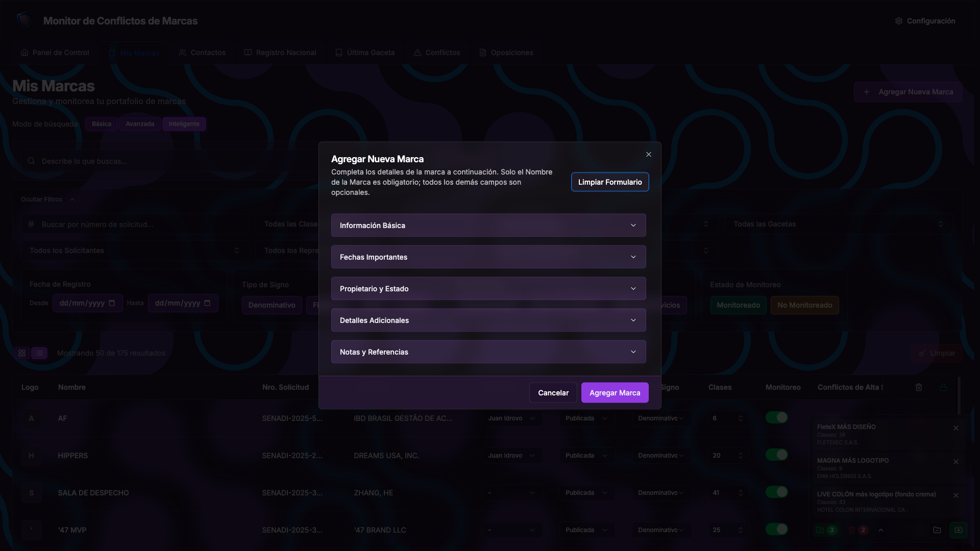The width and height of the screenshot is (980, 551).
Task: Click the shield logo next to the app title
Action: coord(24,19)
